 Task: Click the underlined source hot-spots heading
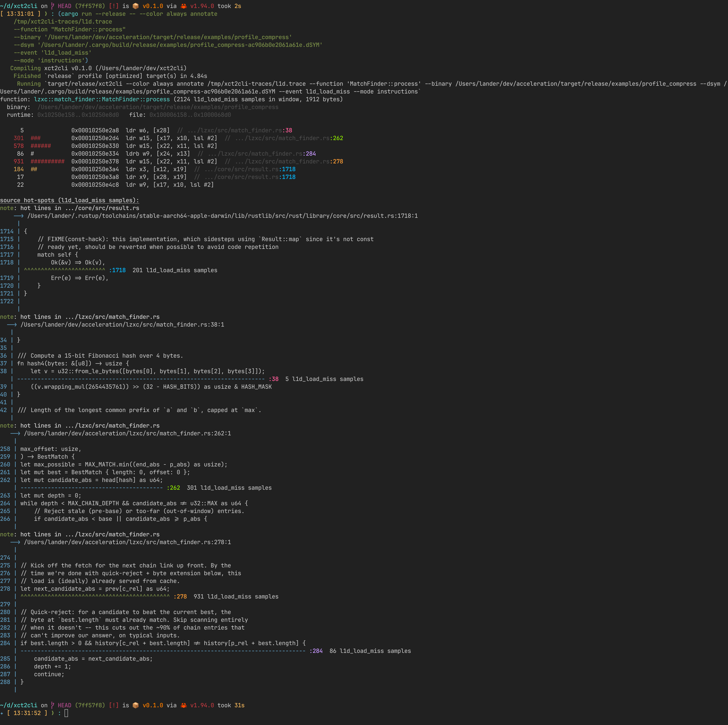(70, 200)
